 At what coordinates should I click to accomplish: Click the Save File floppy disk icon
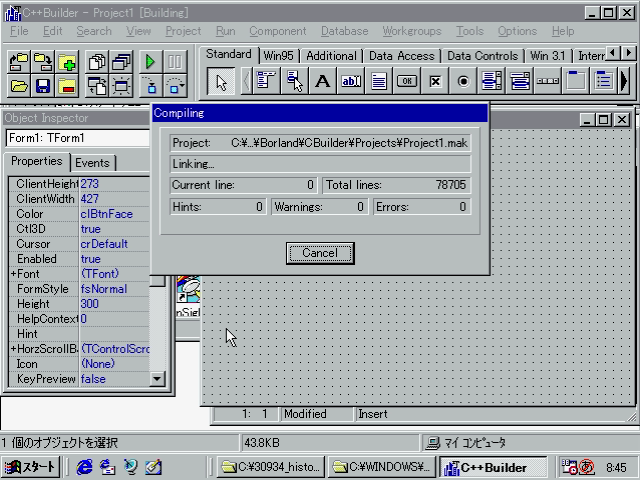point(43,86)
